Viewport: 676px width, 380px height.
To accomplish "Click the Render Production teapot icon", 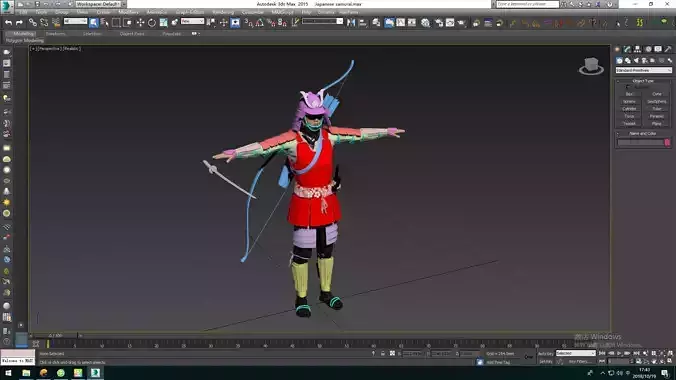I will (x=462, y=22).
